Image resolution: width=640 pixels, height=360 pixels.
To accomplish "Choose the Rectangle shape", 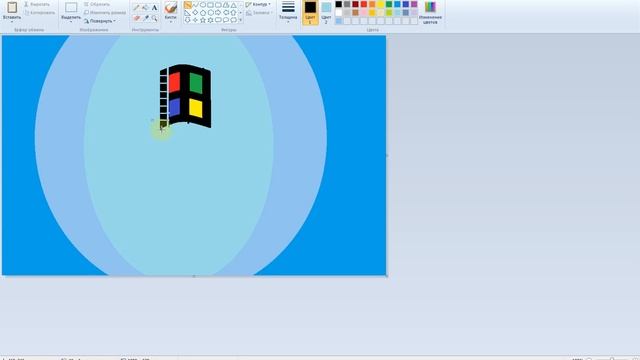I will tap(210, 5).
